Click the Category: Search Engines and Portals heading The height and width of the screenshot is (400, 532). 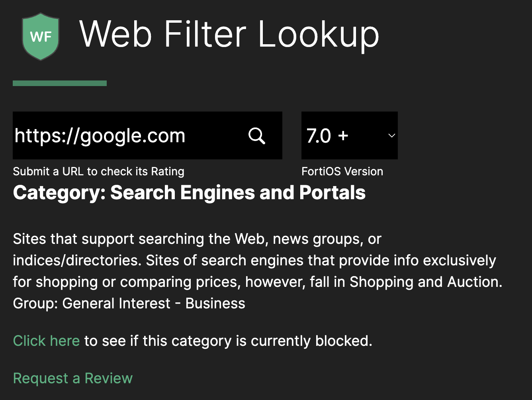[189, 193]
